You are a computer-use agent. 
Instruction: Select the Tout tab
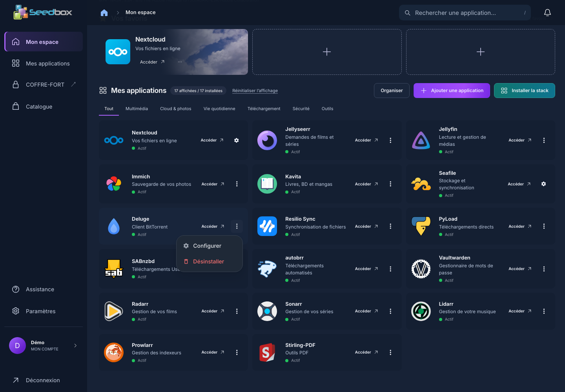[x=109, y=109]
